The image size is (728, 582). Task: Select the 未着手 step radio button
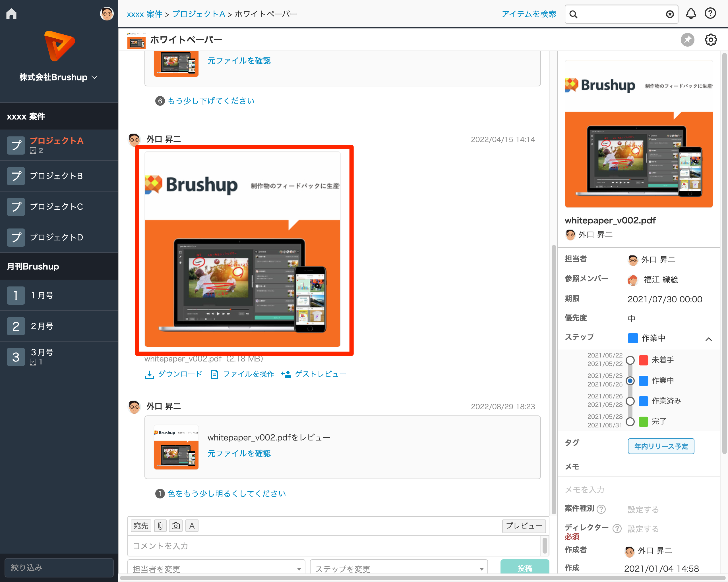coord(630,360)
